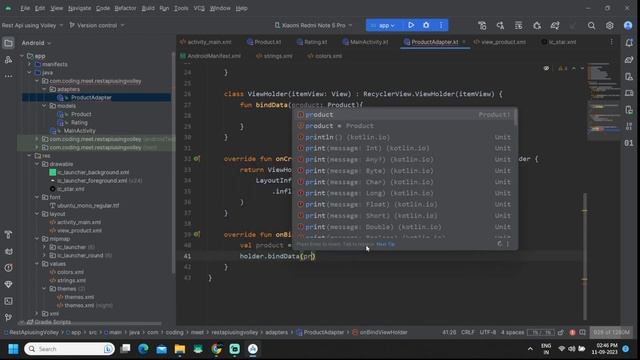Toggle reader mode eye icon in editor
Viewport: 640px width, 360px height.
coord(546,68)
